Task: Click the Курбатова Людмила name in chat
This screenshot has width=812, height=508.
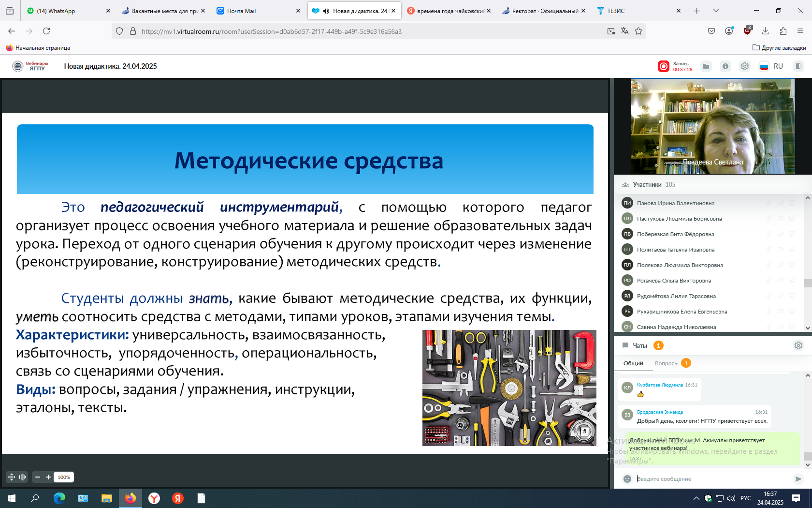Action: click(660, 385)
